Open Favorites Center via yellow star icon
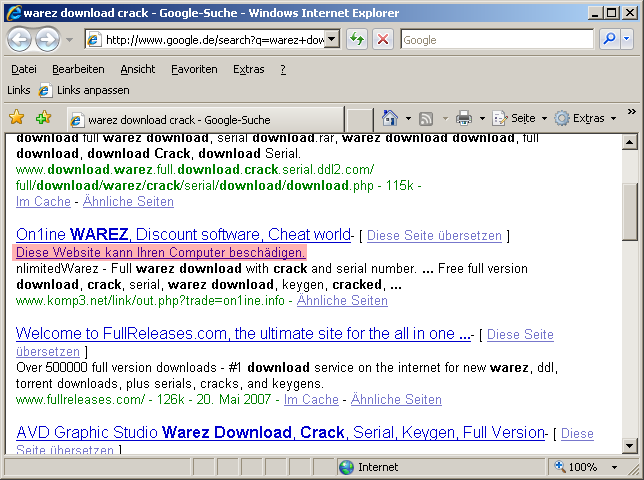 pos(16,117)
